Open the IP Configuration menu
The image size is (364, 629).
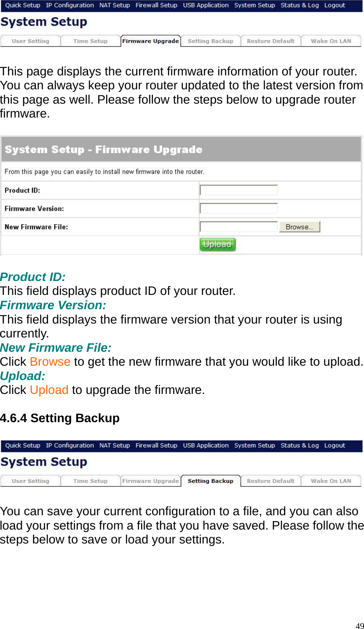(70, 5)
